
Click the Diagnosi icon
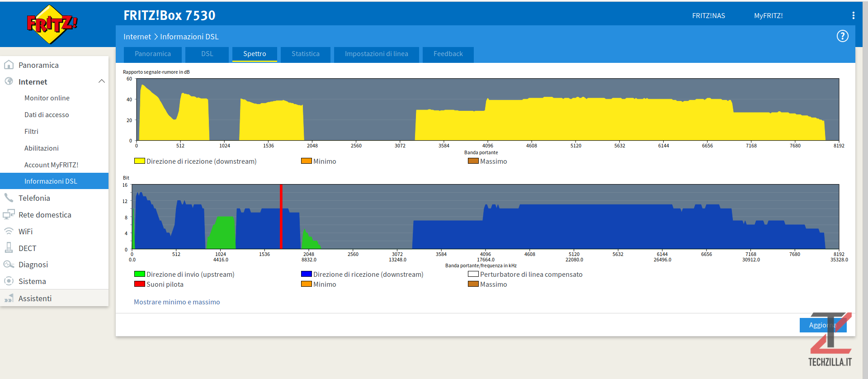coord(9,265)
